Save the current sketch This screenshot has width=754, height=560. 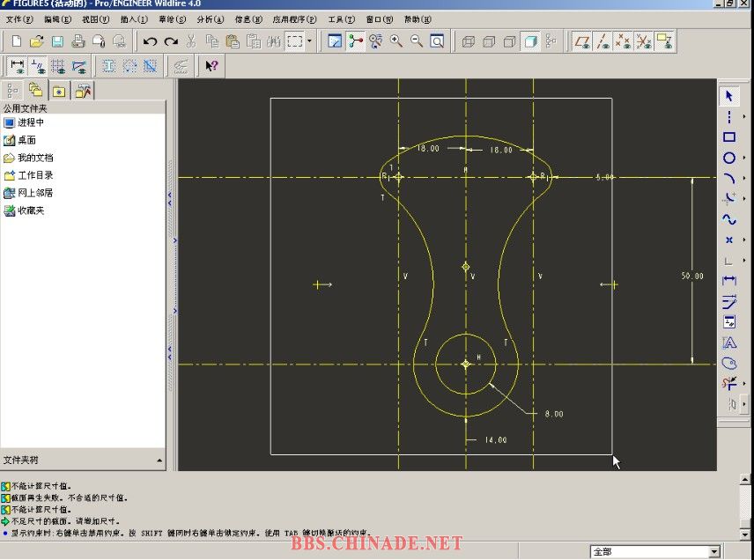57,41
